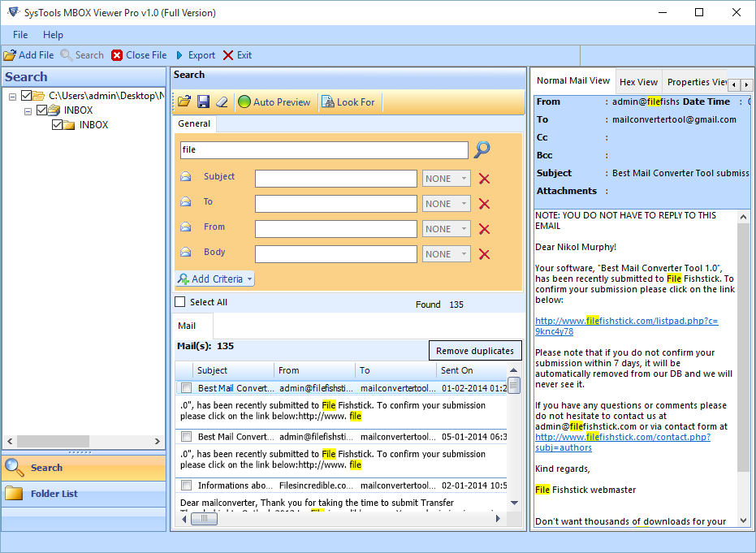Image resolution: width=756 pixels, height=553 pixels.
Task: Remove the To criteria red X
Action: 484,204
